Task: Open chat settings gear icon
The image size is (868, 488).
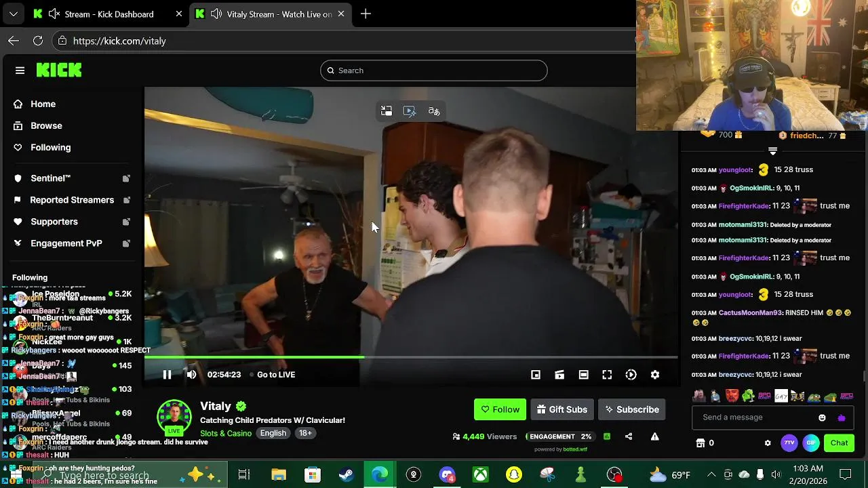Action: click(768, 443)
